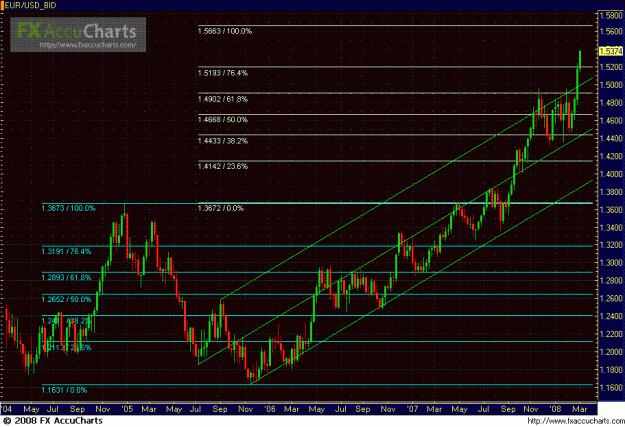Screen dimensions: 625x427
Task: Pick the 1.2600 price axis tick
Action: [611, 298]
